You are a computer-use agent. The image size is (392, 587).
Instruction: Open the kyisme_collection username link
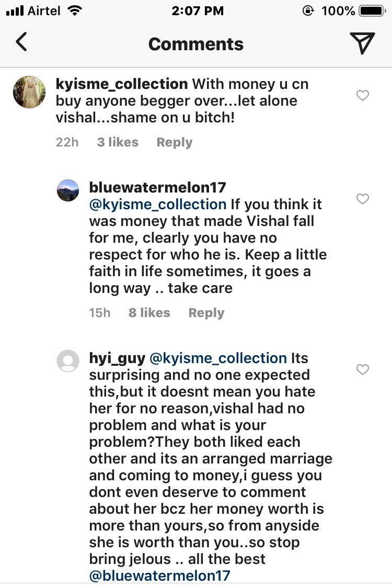point(121,84)
